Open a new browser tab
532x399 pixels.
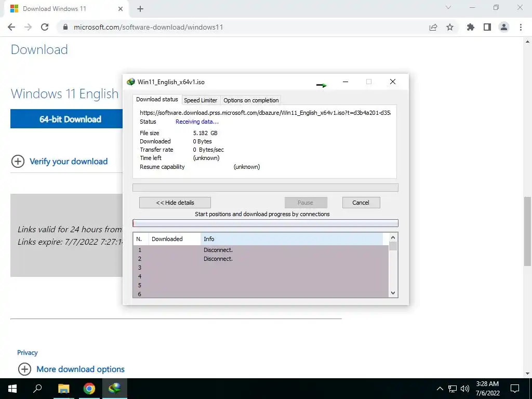click(140, 9)
